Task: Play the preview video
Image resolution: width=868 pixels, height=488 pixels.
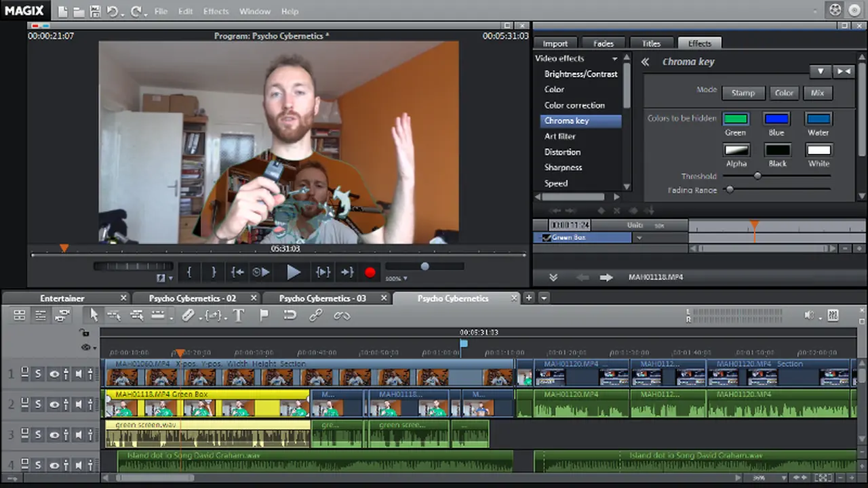Action: (x=293, y=272)
